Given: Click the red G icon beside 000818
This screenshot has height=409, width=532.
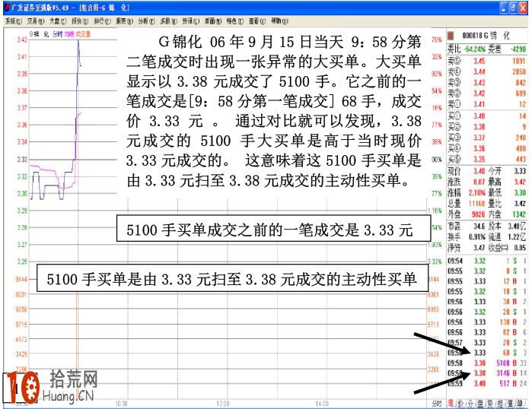Looking at the screenshot, I should pos(451,36).
